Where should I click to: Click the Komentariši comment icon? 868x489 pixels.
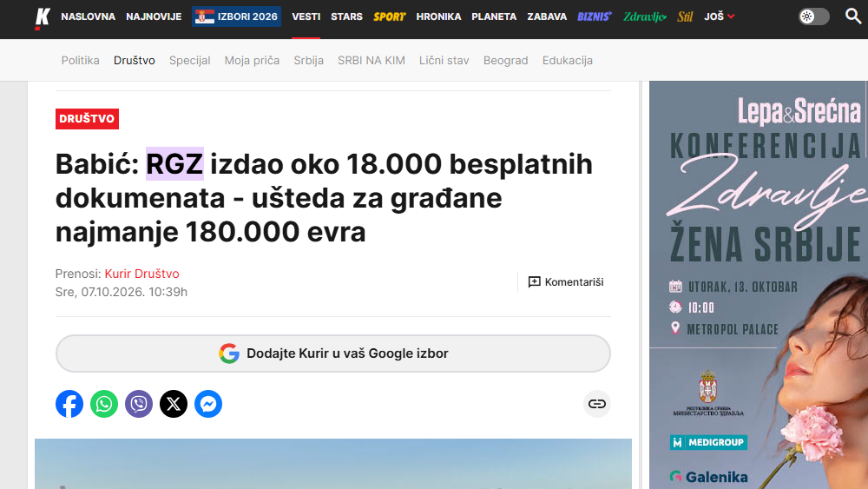pos(534,282)
